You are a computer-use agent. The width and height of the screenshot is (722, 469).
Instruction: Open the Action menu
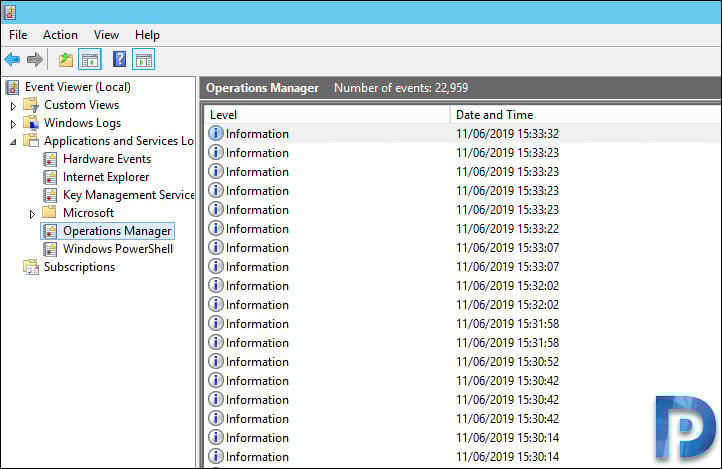[x=60, y=35]
